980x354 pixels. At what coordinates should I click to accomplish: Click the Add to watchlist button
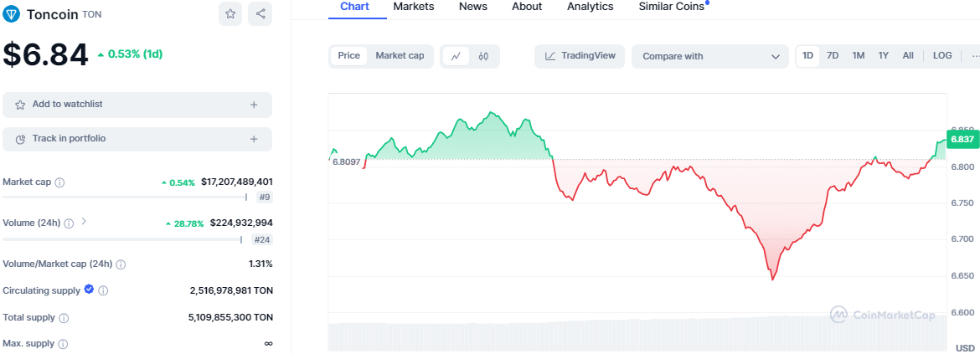(137, 105)
